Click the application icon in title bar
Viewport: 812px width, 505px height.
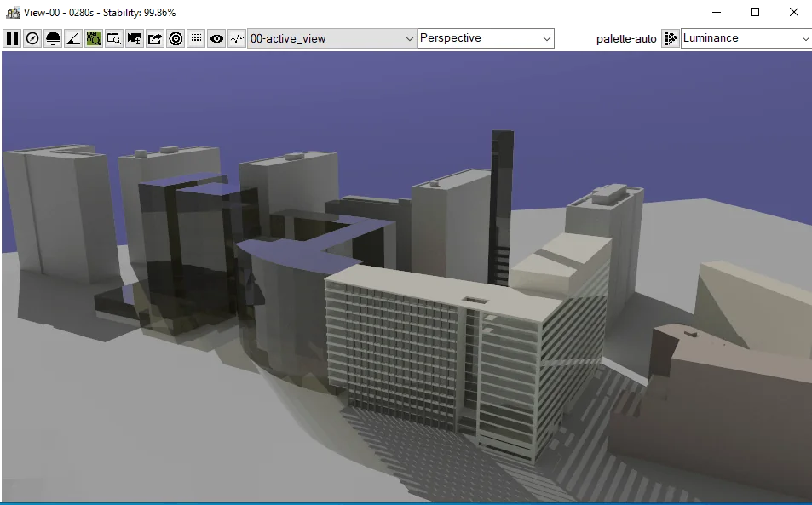pyautogui.click(x=13, y=13)
